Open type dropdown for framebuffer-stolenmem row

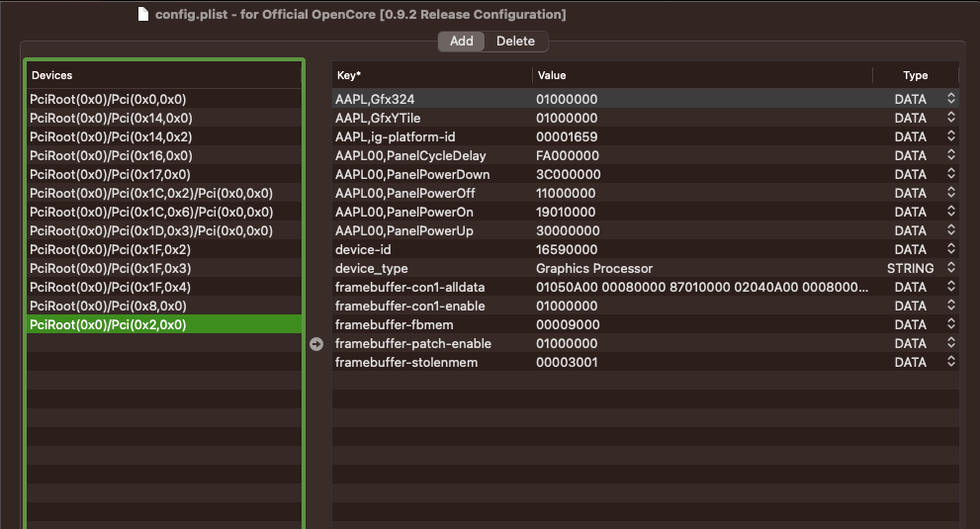click(950, 362)
